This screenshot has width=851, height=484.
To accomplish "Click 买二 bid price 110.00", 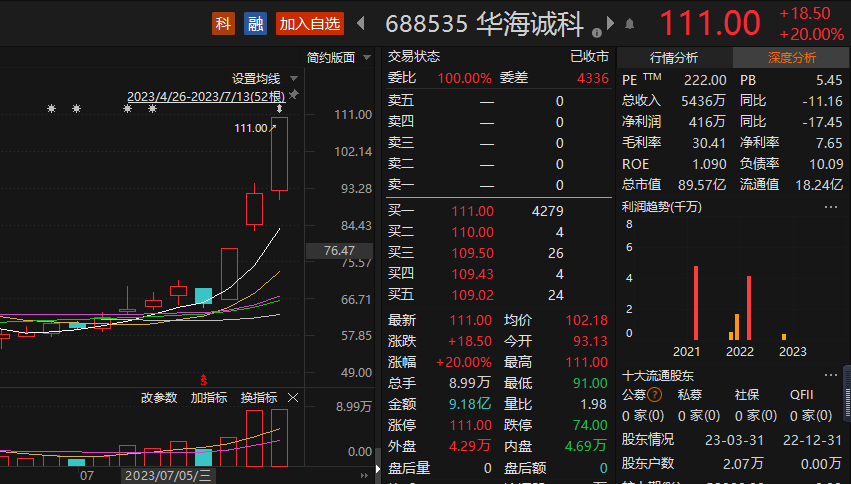I will [472, 232].
